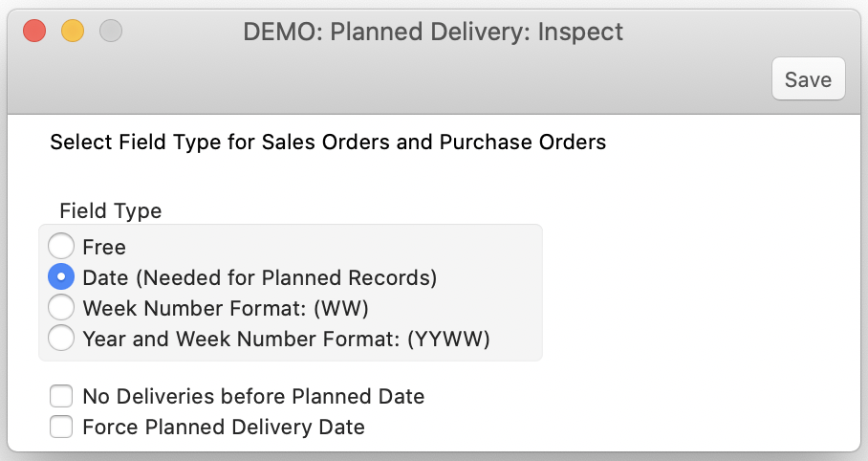Choose the Week Number Format (WW) radio button
868x461 pixels.
[61, 308]
